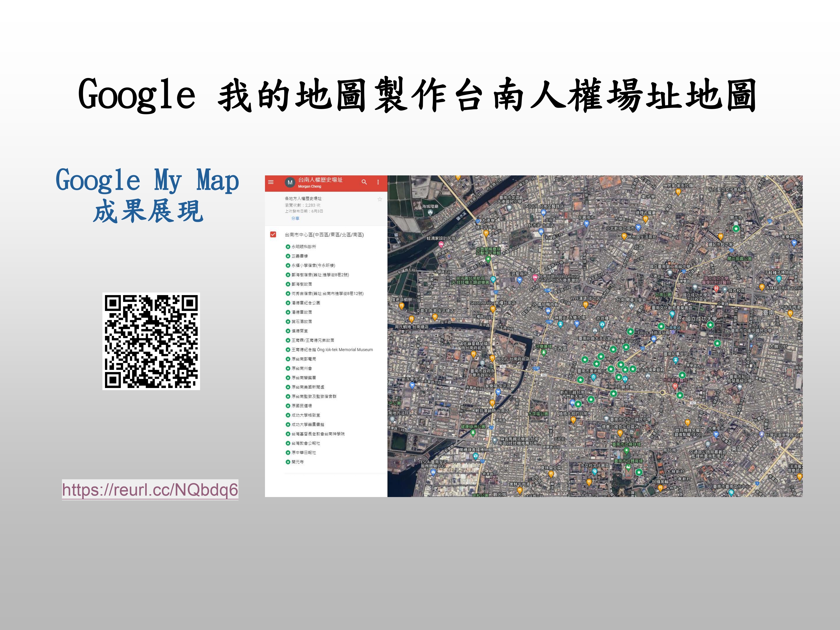Image resolution: width=840 pixels, height=630 pixels.
Task: Select Ông Iok-tek Memorial Museum entry
Action: [x=329, y=350]
